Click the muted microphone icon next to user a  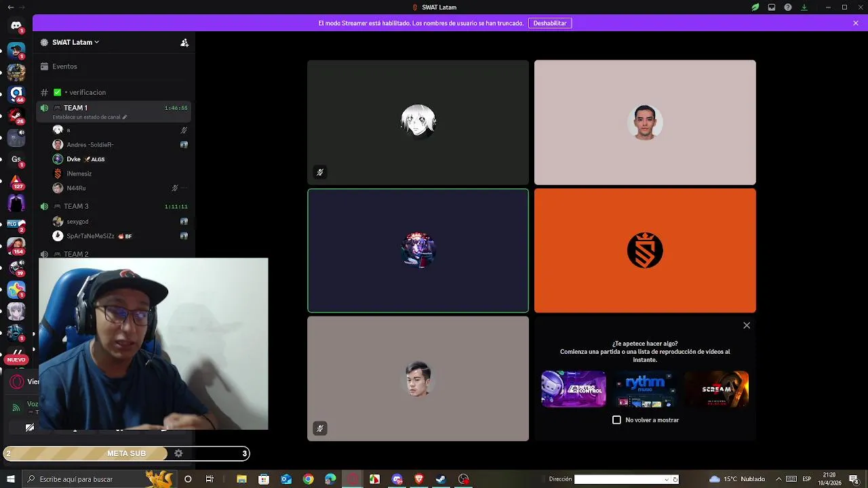[184, 130]
